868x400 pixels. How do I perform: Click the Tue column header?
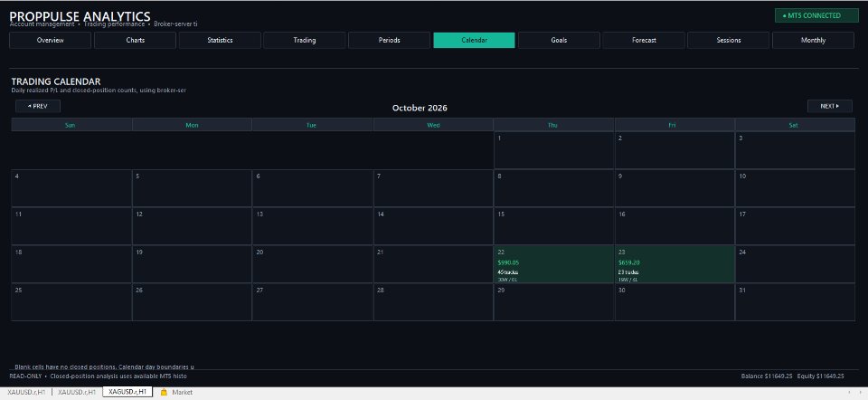pos(312,125)
